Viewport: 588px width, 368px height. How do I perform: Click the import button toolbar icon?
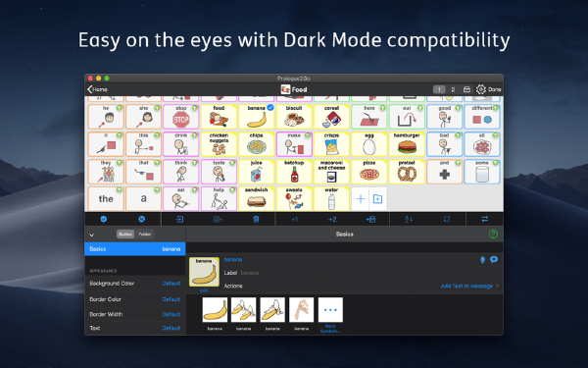pos(180,219)
